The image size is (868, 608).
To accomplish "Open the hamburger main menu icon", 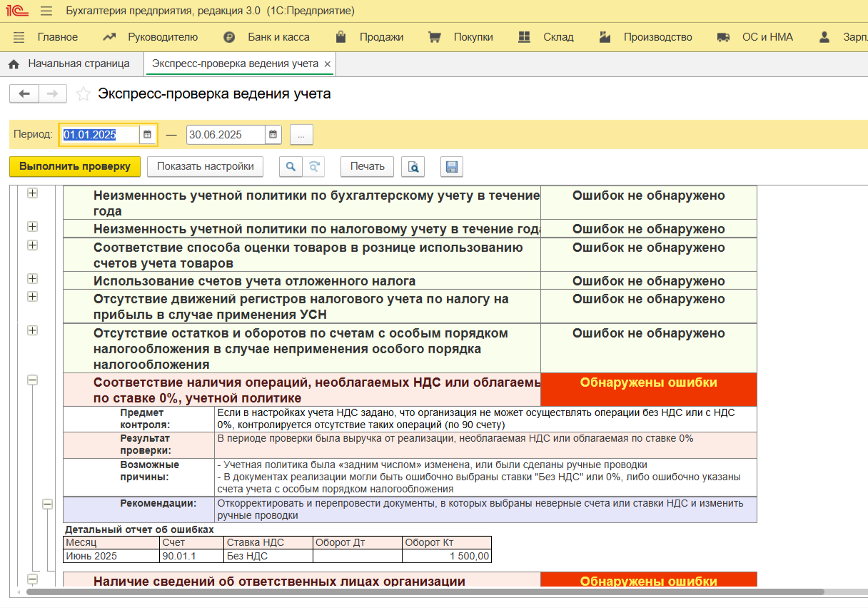I will pyautogui.click(x=46, y=11).
